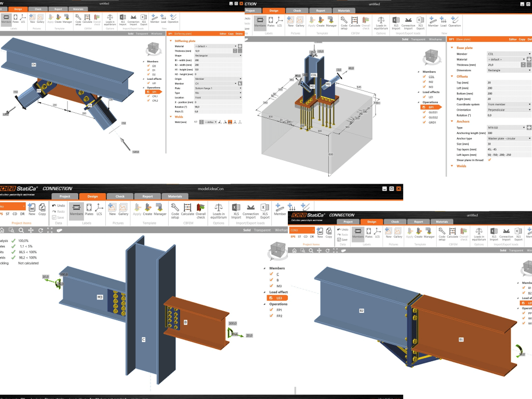
Task: Click Undo in the model.ideaCon window
Action: pos(59,205)
